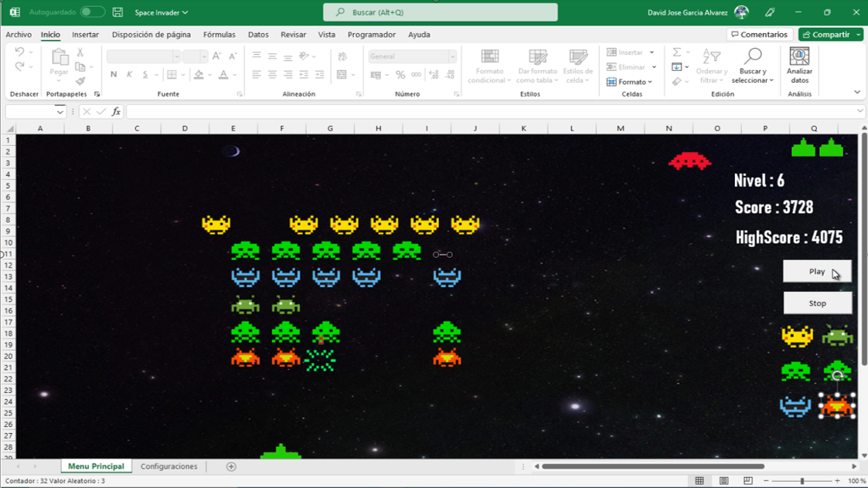
Task: Click the Normal view status bar icon
Action: pyautogui.click(x=700, y=481)
